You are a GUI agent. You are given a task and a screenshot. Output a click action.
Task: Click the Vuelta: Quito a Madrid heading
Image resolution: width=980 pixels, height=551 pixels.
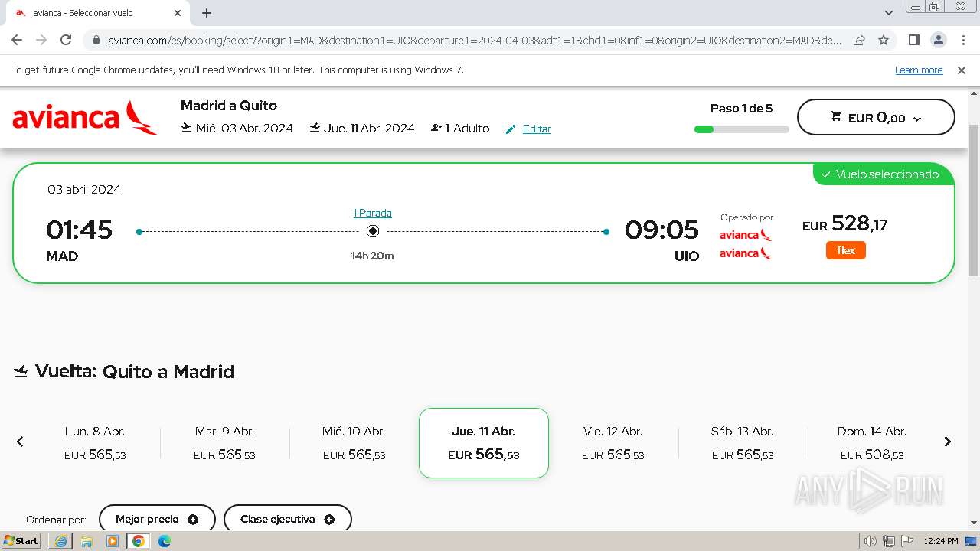[135, 372]
